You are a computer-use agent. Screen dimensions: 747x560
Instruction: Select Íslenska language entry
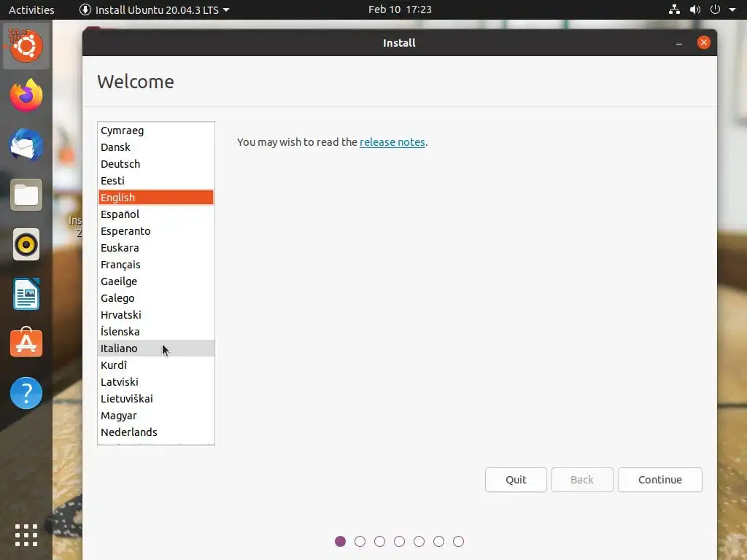coord(156,332)
